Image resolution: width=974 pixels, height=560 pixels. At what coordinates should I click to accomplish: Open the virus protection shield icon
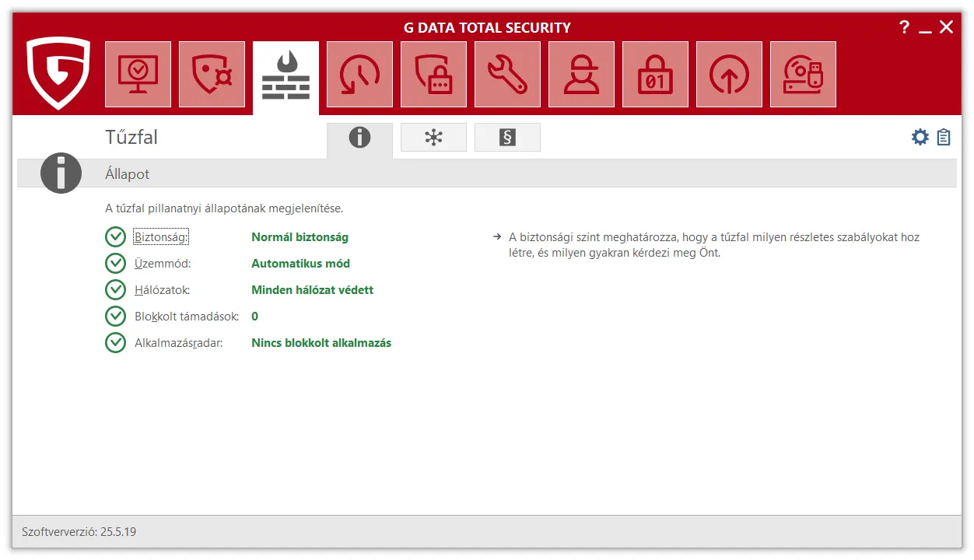(212, 75)
